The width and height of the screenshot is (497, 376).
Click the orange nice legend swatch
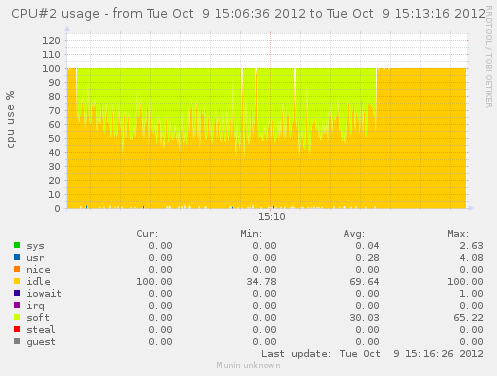click(17, 269)
